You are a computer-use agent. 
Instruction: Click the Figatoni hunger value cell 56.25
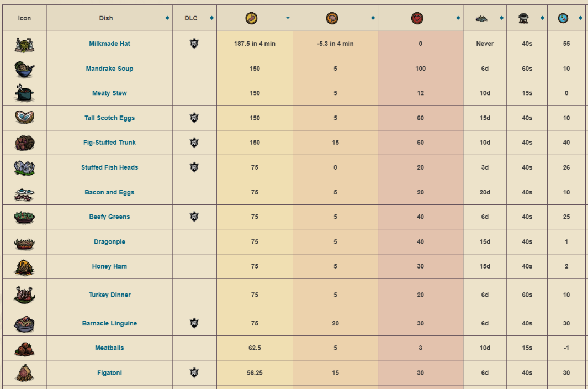255,373
